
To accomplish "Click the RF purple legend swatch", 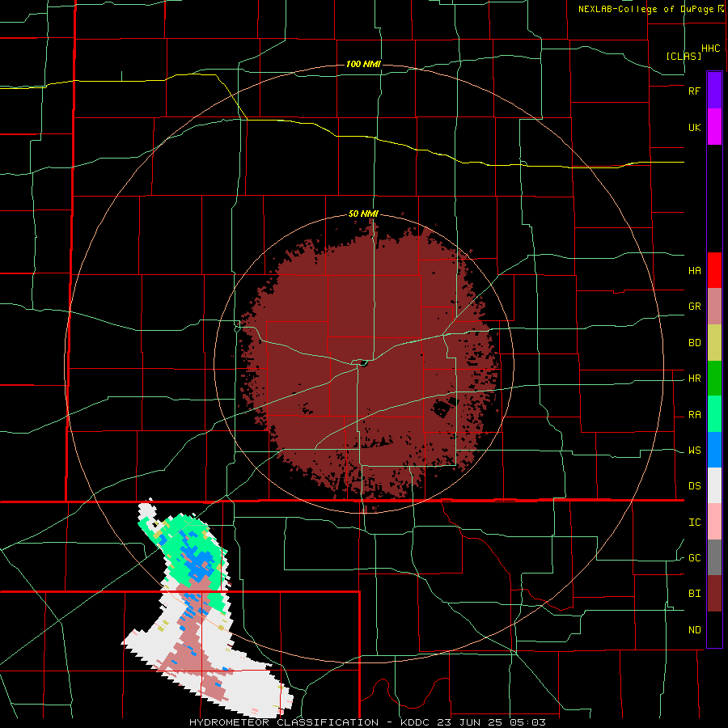I will pos(714,91).
